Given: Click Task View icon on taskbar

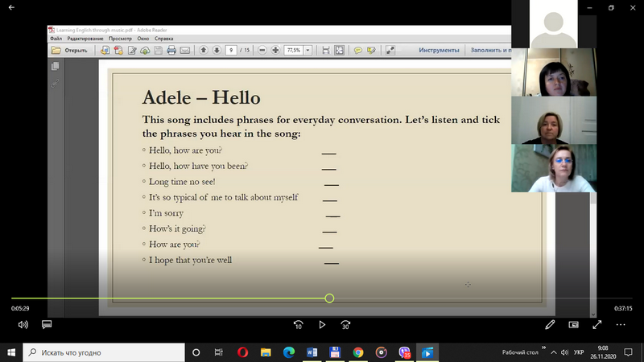Looking at the screenshot, I should (x=218, y=352).
